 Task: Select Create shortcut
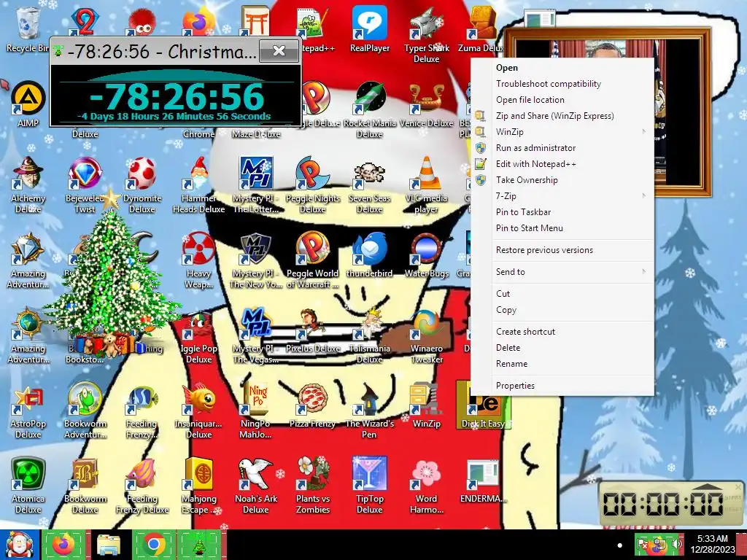click(562, 332)
